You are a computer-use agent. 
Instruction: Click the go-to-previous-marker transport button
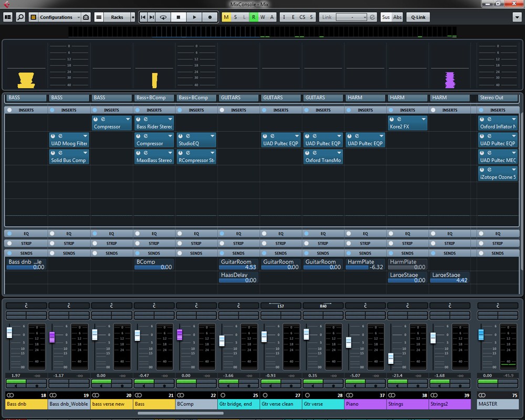[143, 17]
